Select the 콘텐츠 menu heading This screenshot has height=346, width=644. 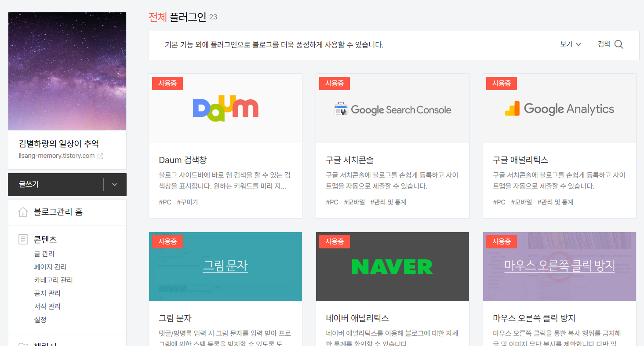coord(45,240)
